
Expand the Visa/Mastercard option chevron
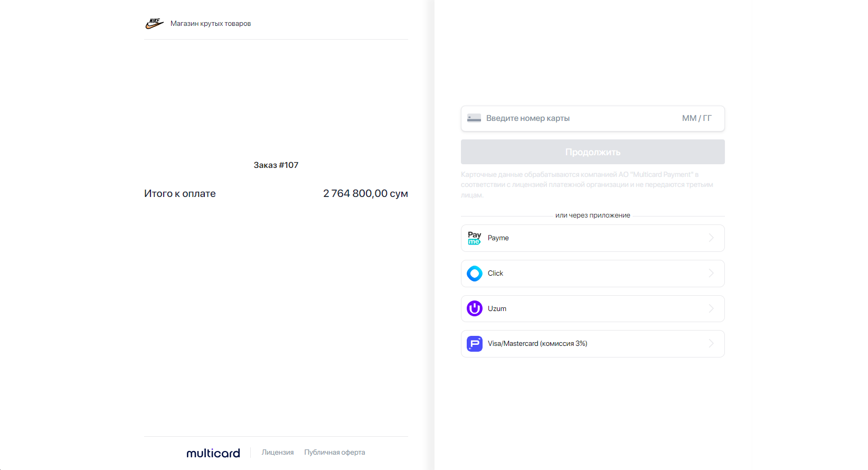(x=711, y=344)
